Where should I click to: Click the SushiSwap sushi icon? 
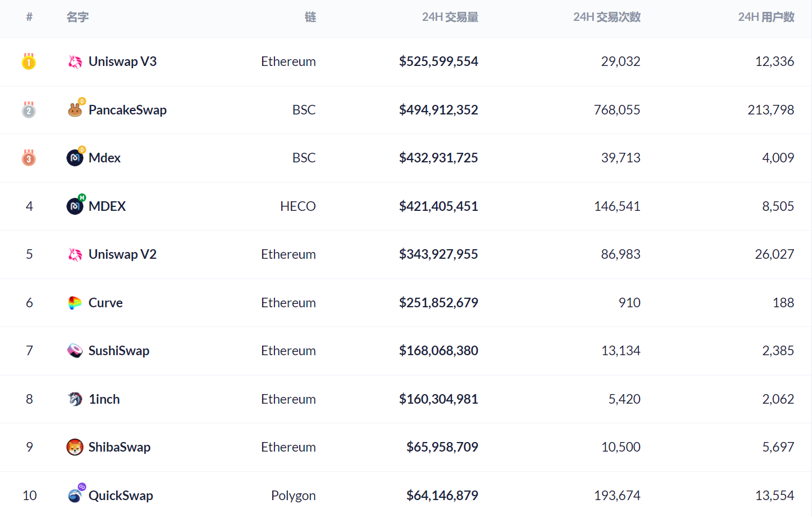[75, 351]
